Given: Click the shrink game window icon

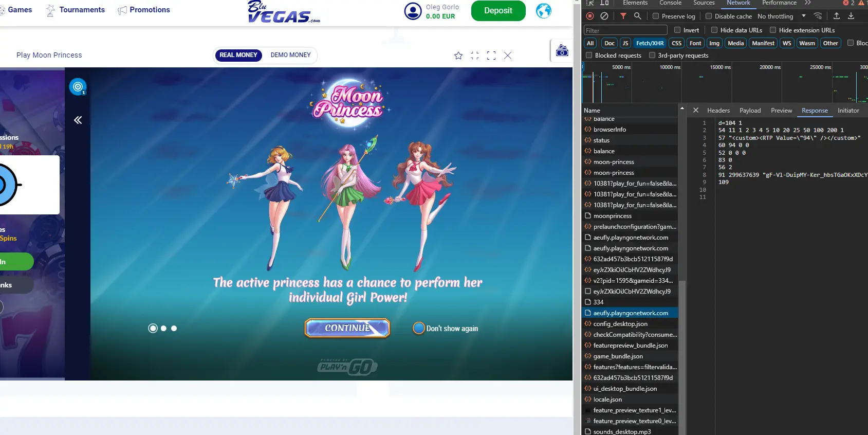Looking at the screenshot, I should (x=475, y=56).
